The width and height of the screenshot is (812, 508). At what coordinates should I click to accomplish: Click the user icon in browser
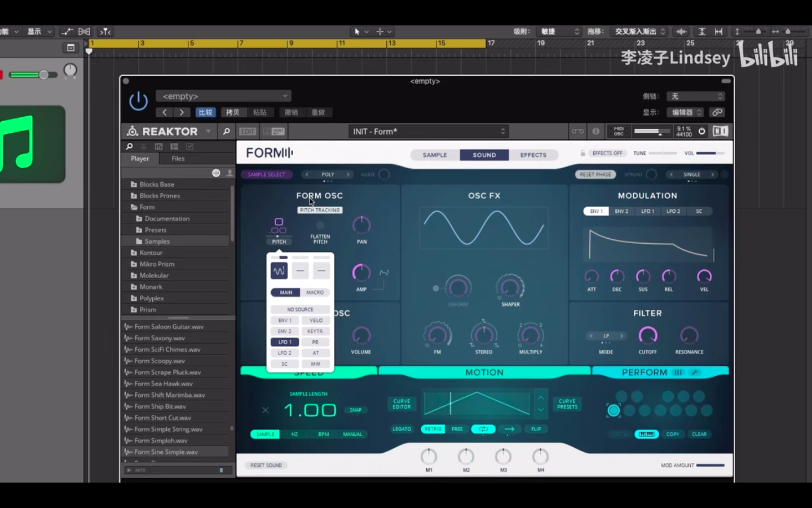pyautogui.click(x=230, y=173)
